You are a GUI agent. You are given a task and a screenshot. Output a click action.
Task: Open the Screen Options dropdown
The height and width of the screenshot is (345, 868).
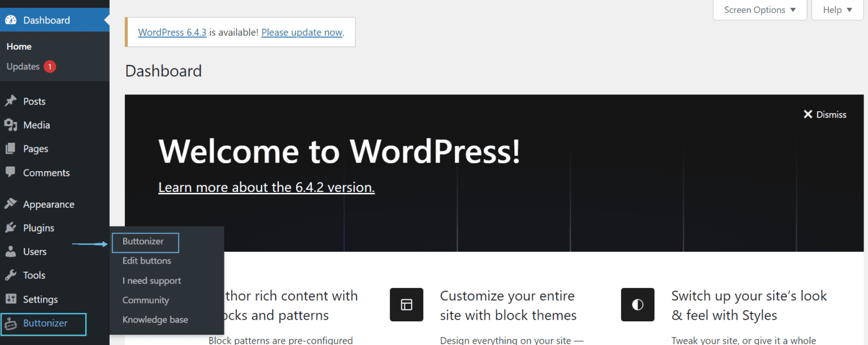tap(759, 10)
